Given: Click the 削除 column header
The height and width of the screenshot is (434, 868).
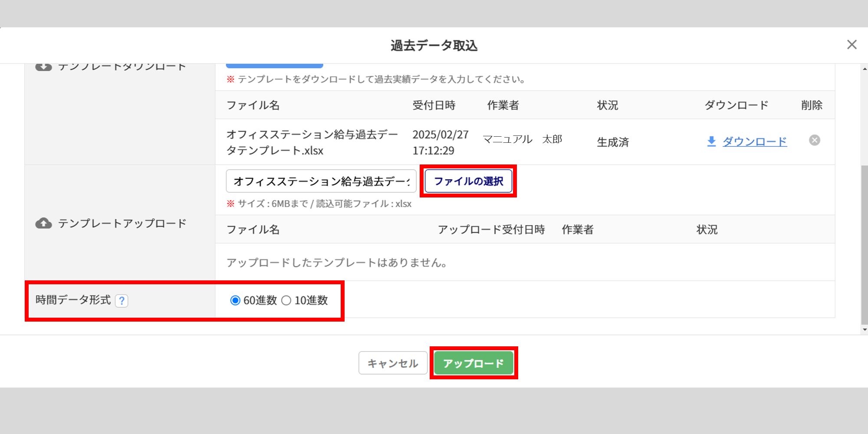Looking at the screenshot, I should point(812,105).
